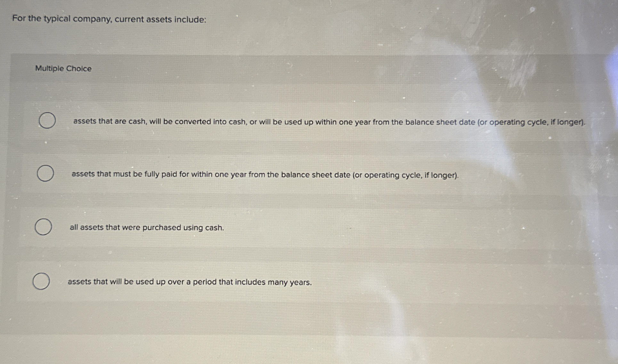The width and height of the screenshot is (618, 364).
Task: Select the third answer radio button
Action: (44, 227)
